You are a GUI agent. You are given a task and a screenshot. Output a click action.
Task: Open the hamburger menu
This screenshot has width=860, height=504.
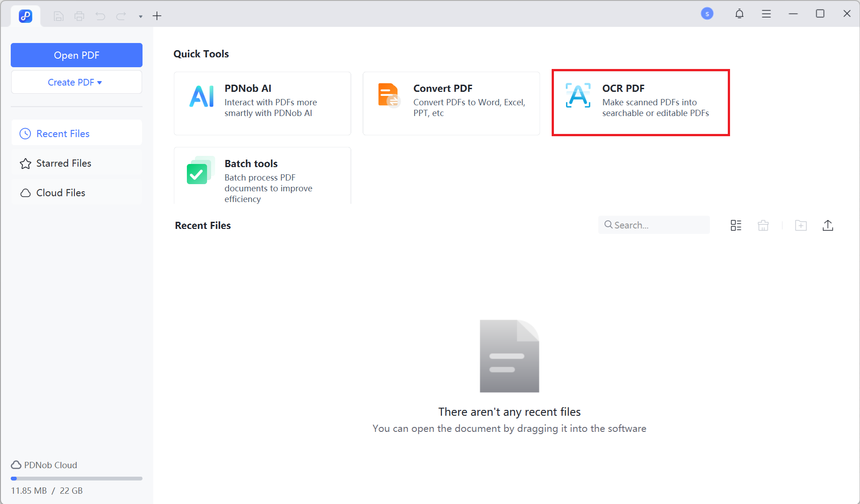pos(766,14)
